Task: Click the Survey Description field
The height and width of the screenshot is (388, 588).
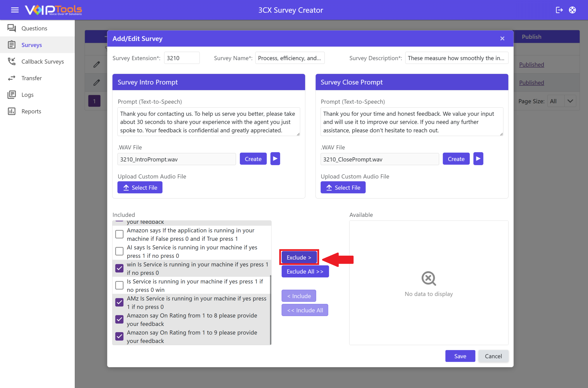Action: coord(457,58)
